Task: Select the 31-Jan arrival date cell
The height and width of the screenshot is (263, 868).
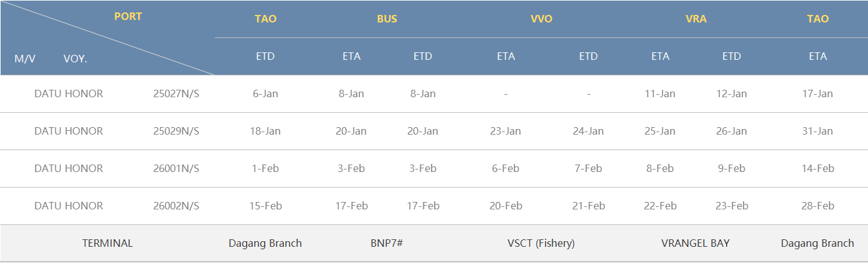Action: [818, 131]
